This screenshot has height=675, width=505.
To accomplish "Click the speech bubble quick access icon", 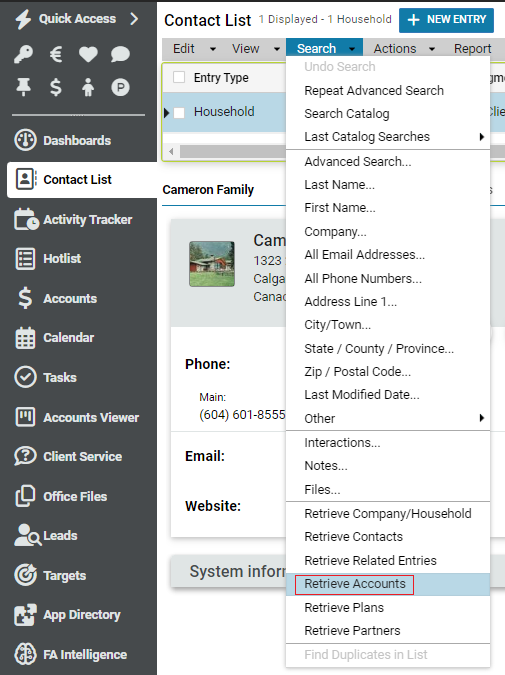I will [x=120, y=55].
